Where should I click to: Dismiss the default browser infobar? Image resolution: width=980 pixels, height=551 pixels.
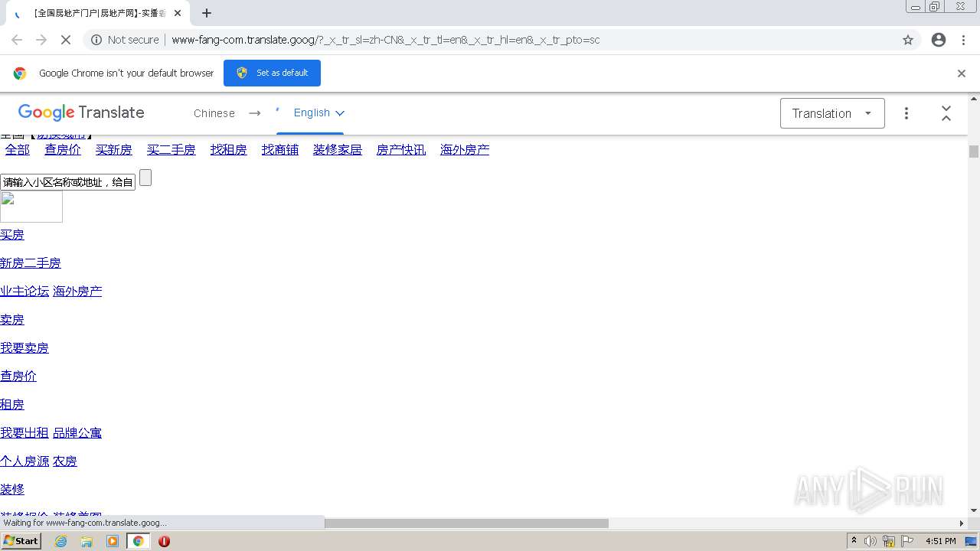[x=962, y=73]
